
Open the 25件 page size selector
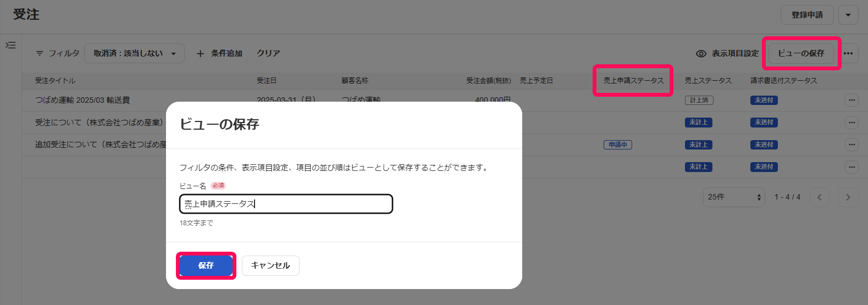[x=734, y=197]
